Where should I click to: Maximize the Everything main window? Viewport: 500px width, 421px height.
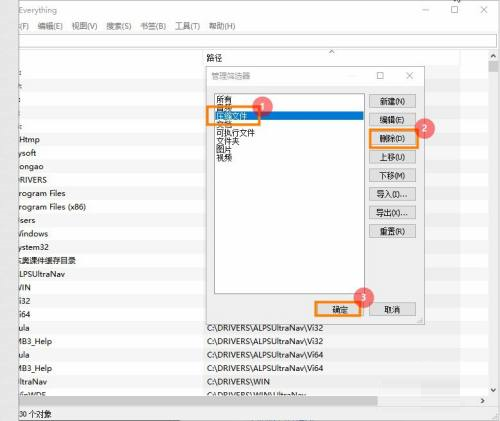(x=454, y=10)
